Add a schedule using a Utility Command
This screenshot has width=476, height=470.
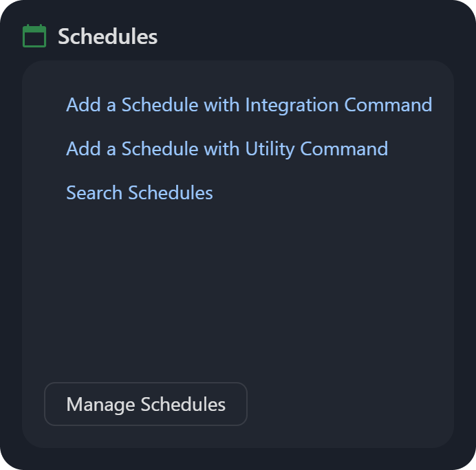click(x=227, y=149)
